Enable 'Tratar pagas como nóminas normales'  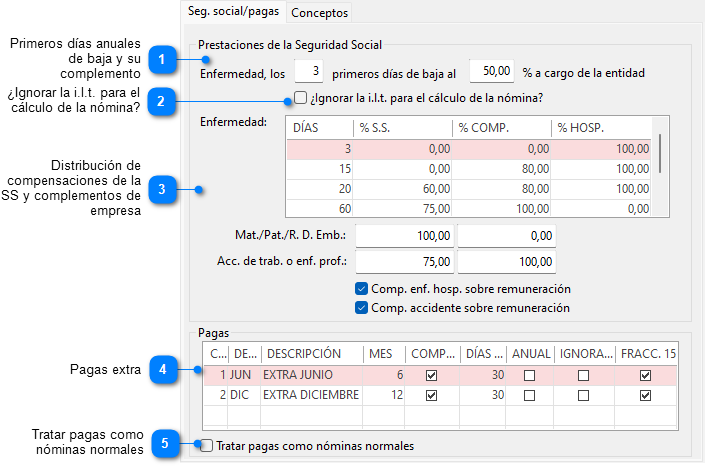tap(206, 446)
